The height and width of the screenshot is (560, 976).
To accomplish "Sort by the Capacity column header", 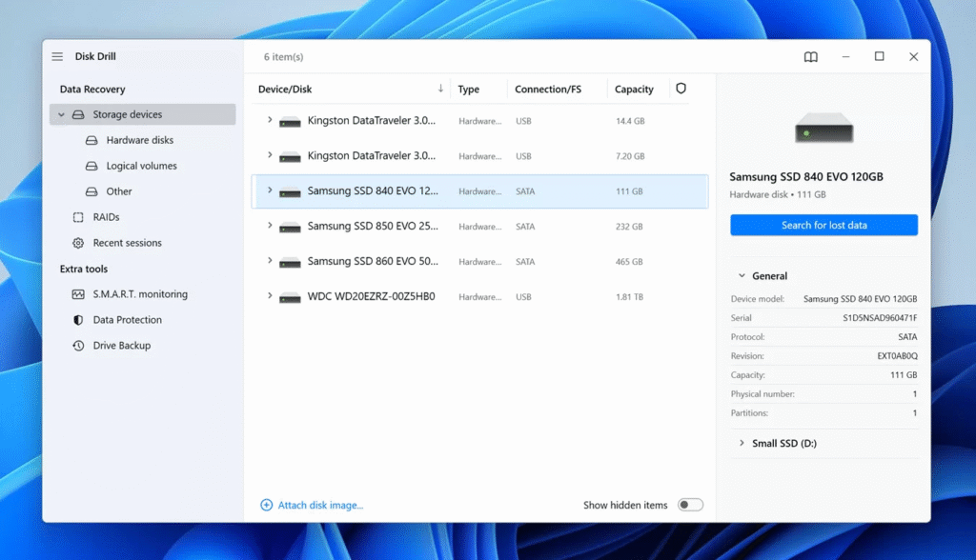I will tap(634, 90).
